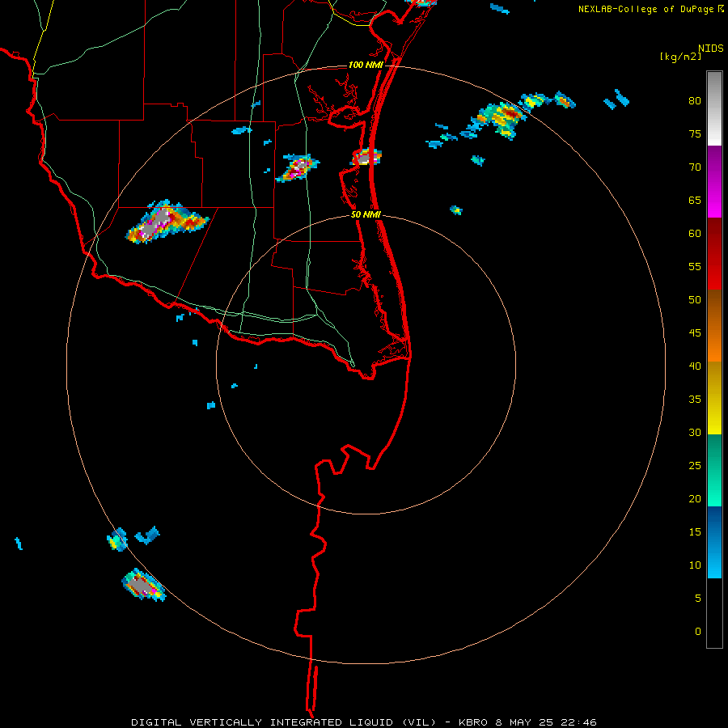Image resolution: width=728 pixels, height=728 pixels.
Task: Click the 65 value on the color scale
Action: click(x=695, y=200)
